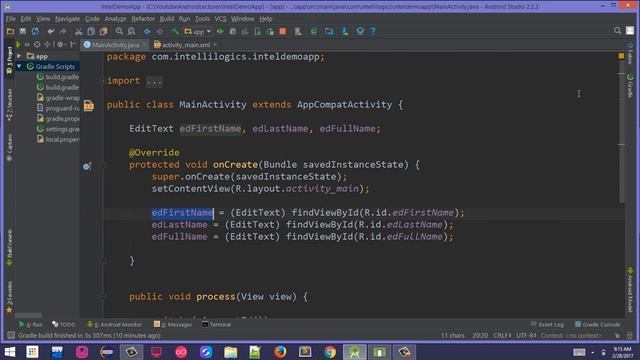This screenshot has width=640, height=360.
Task: Navigate Forward with the arrow icon
Action: click(x=160, y=31)
